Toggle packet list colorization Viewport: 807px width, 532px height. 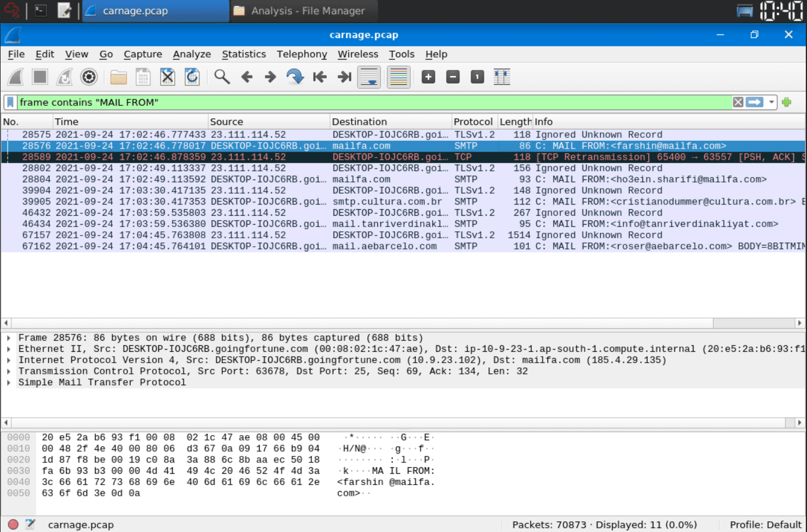point(399,77)
